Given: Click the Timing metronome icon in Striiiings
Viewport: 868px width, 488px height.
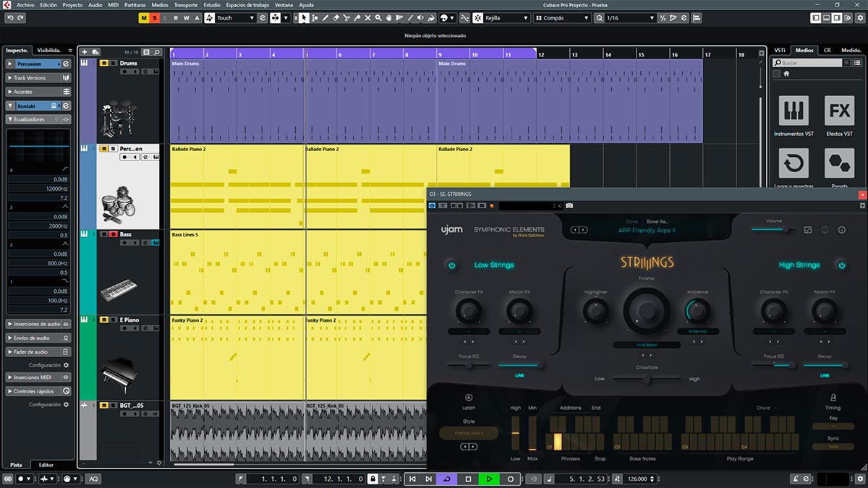Looking at the screenshot, I should pyautogui.click(x=833, y=397).
